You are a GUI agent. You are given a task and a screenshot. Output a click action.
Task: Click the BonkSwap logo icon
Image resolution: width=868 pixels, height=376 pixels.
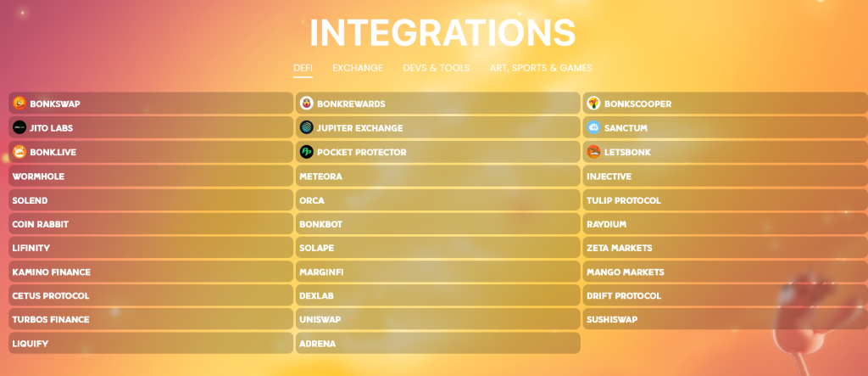(19, 104)
